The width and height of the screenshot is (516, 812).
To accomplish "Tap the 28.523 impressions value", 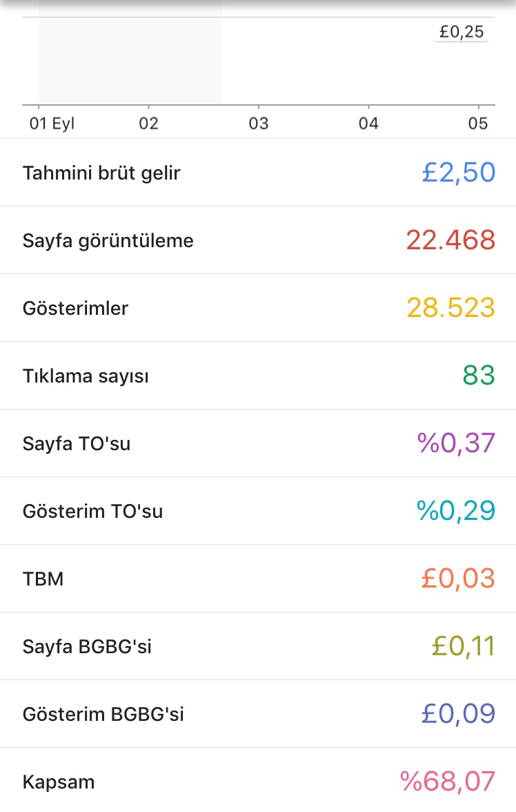I will pos(450,308).
